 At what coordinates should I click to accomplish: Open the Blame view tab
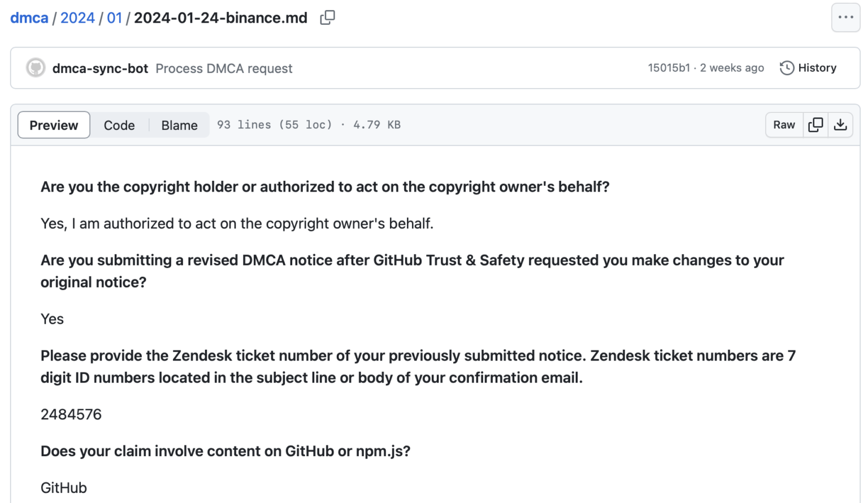tap(179, 125)
